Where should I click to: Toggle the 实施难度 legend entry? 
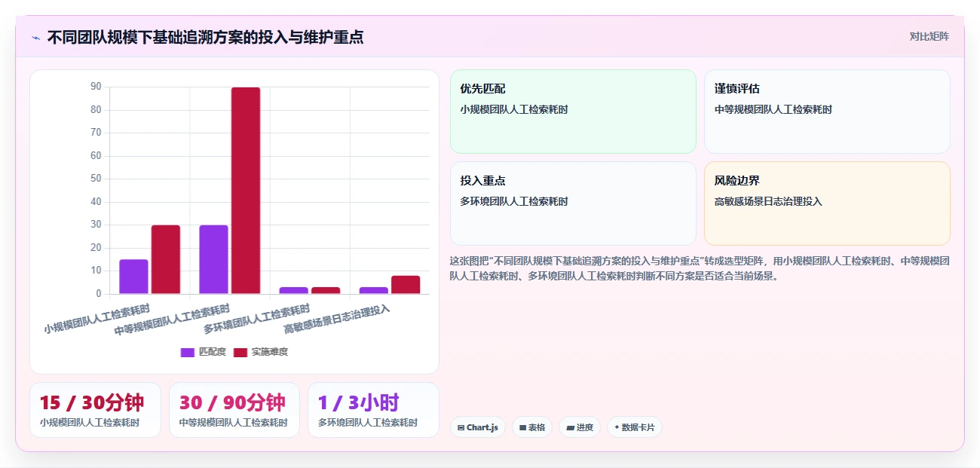click(261, 352)
